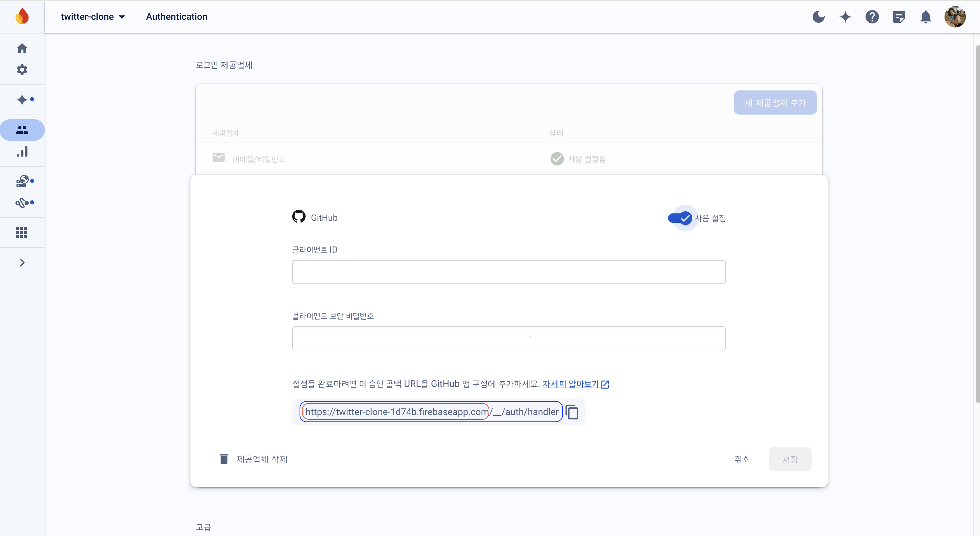980x536 pixels.
Task: Go to Project Overview home icon
Action: coord(22,48)
